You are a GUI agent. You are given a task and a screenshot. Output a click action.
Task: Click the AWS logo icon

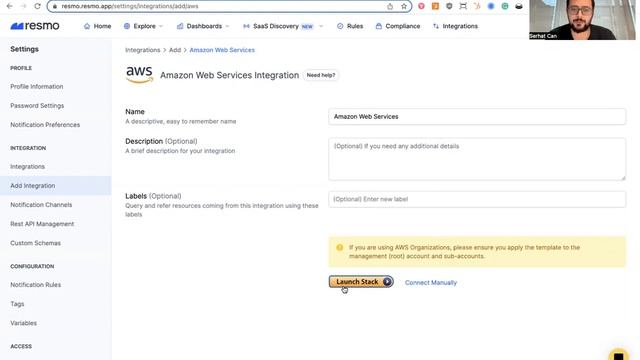point(139,74)
